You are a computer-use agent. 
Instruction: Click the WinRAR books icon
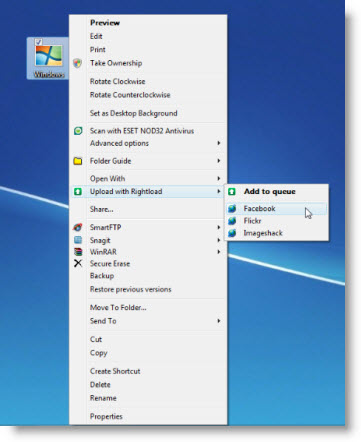78,252
